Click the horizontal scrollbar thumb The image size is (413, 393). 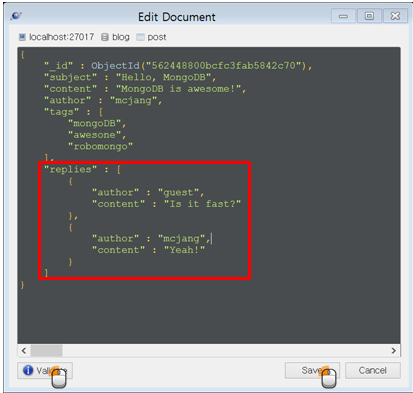pyautogui.click(x=47, y=351)
